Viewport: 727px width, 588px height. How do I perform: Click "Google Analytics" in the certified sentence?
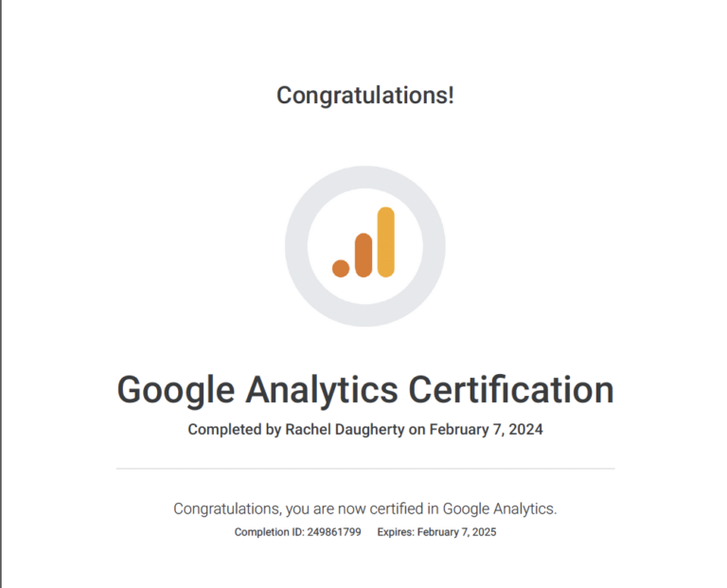pos(500,508)
